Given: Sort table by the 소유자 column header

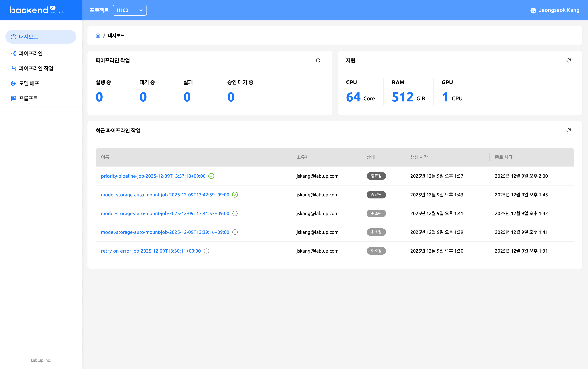Looking at the screenshot, I should pyautogui.click(x=303, y=157).
